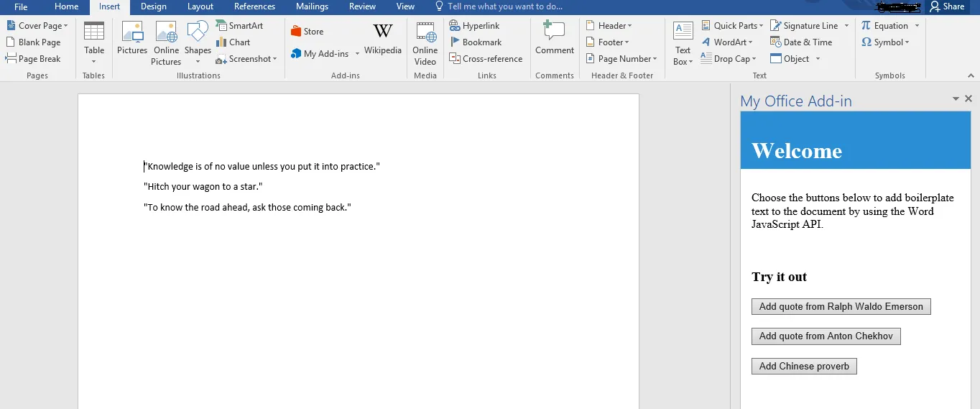
Task: Add a Blank Page
Action: (x=33, y=42)
